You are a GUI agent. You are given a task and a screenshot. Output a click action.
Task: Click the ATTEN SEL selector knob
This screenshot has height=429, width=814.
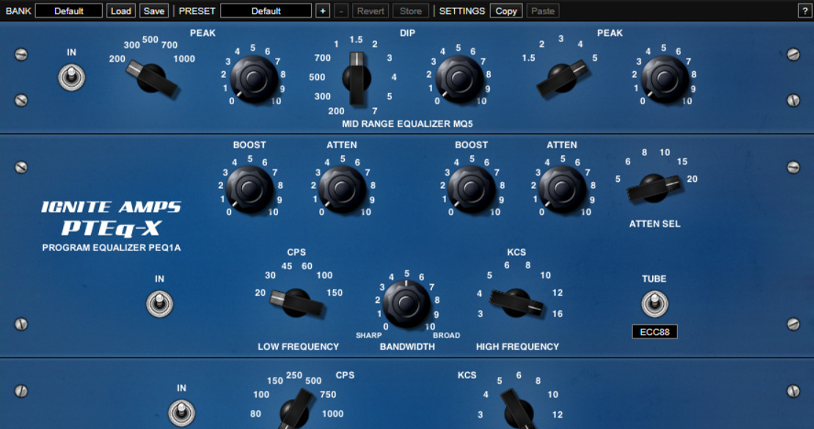tap(656, 184)
